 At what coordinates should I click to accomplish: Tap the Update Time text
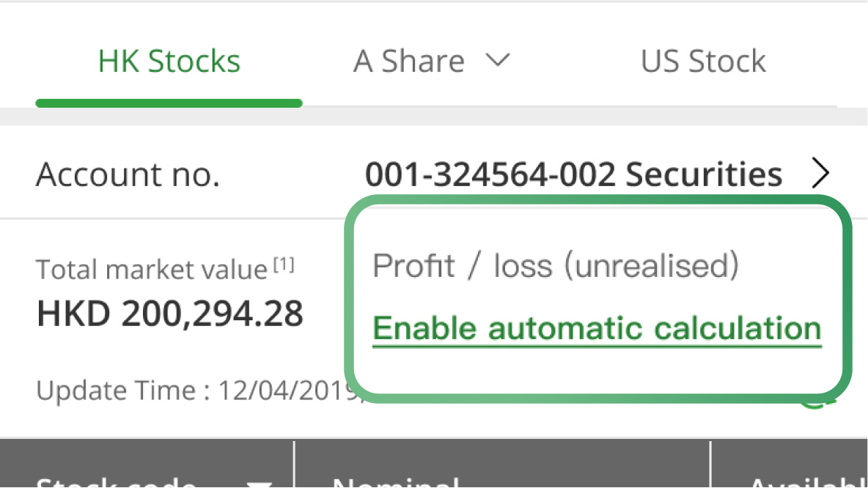(x=198, y=391)
